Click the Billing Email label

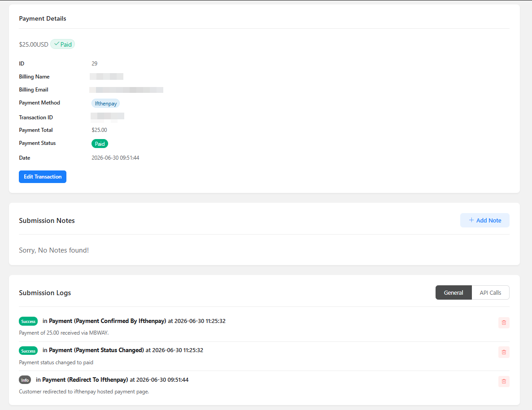(34, 90)
